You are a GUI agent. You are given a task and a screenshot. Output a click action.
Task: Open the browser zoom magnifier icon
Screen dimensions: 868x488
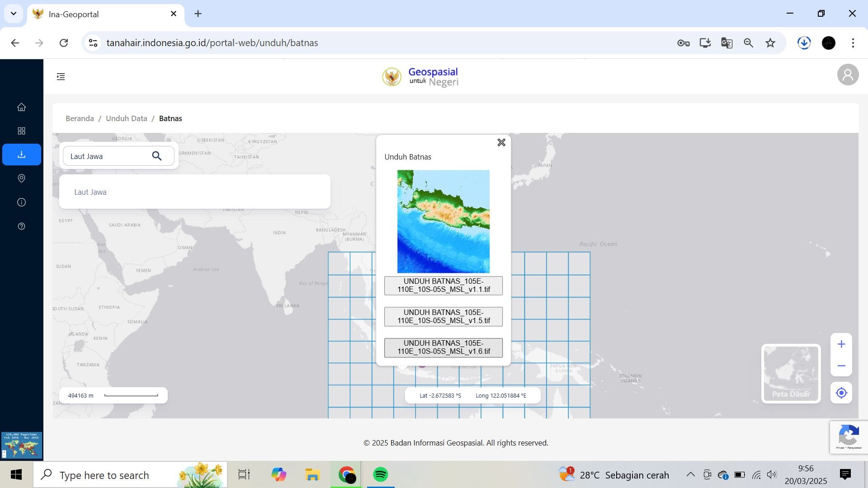pos(748,43)
